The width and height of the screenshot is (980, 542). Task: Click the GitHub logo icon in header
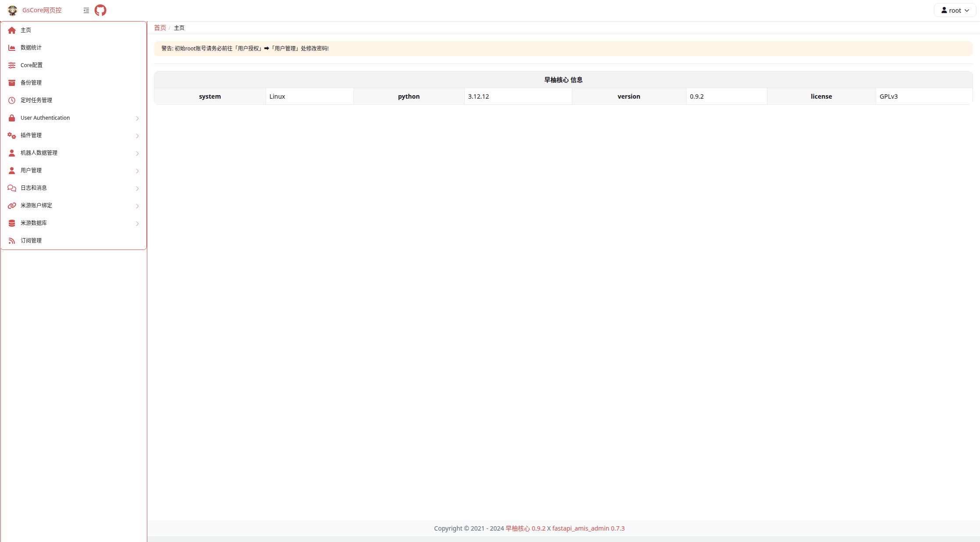(x=100, y=10)
